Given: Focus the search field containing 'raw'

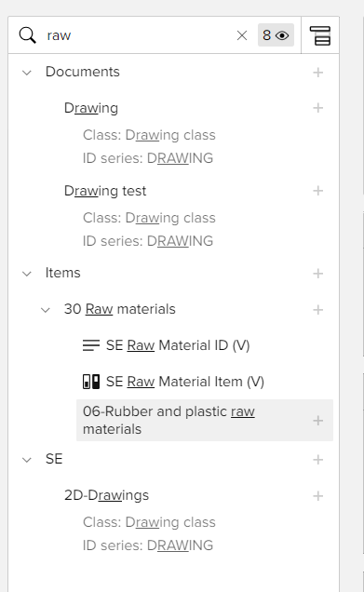Looking at the screenshot, I should 138,35.
